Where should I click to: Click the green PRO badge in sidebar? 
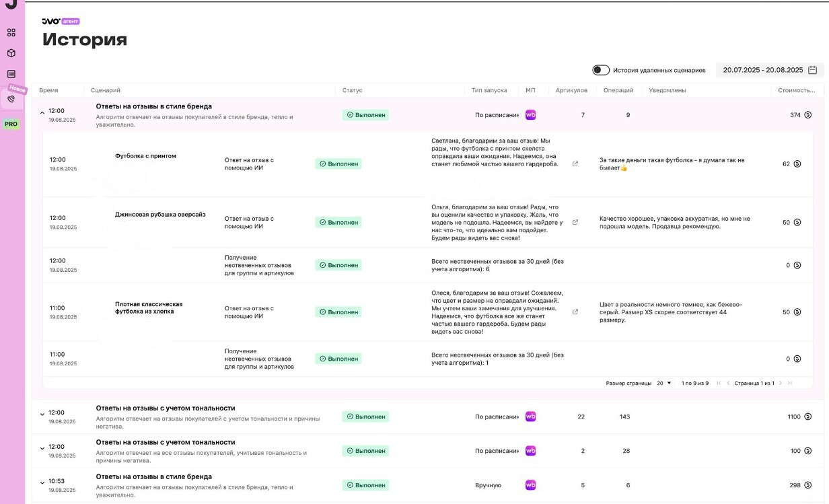[x=11, y=124]
